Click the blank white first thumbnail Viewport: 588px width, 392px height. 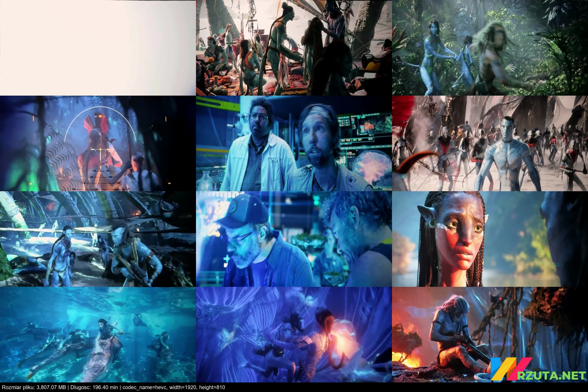[x=98, y=47]
